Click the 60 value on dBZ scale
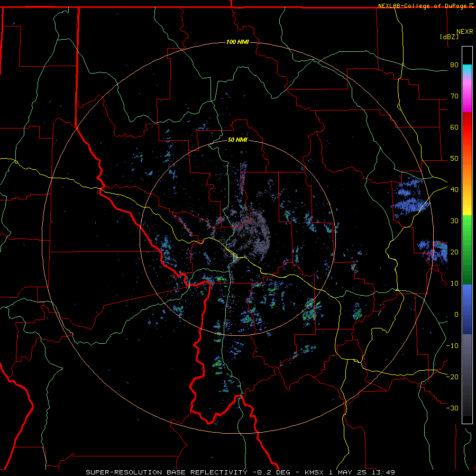The height and width of the screenshot is (476, 476). coord(454,127)
